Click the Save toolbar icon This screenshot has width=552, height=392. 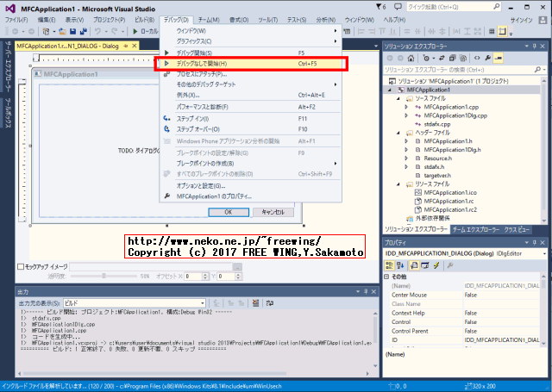click(x=72, y=31)
